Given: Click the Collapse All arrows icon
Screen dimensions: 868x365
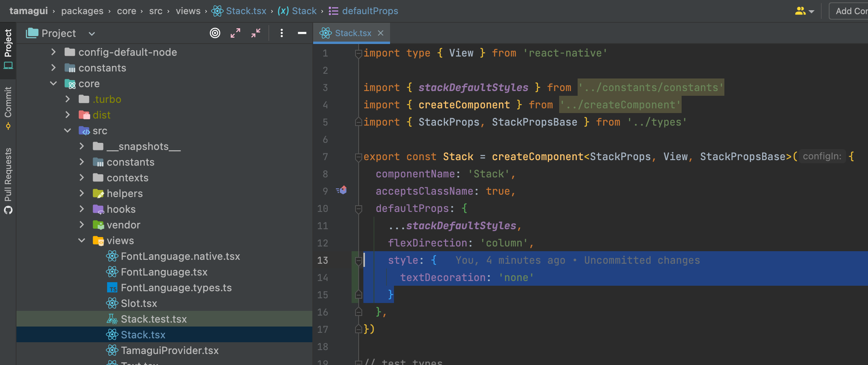Looking at the screenshot, I should tap(256, 33).
